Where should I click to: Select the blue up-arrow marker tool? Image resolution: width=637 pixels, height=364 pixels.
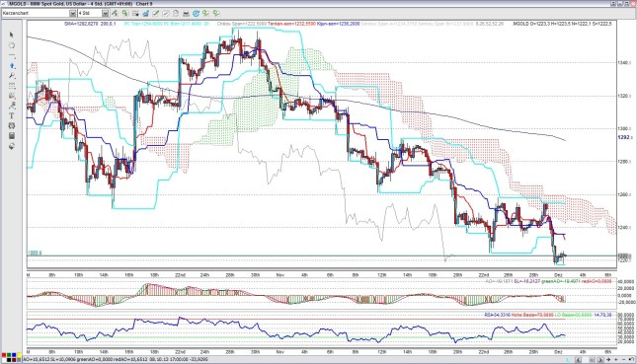point(12,65)
